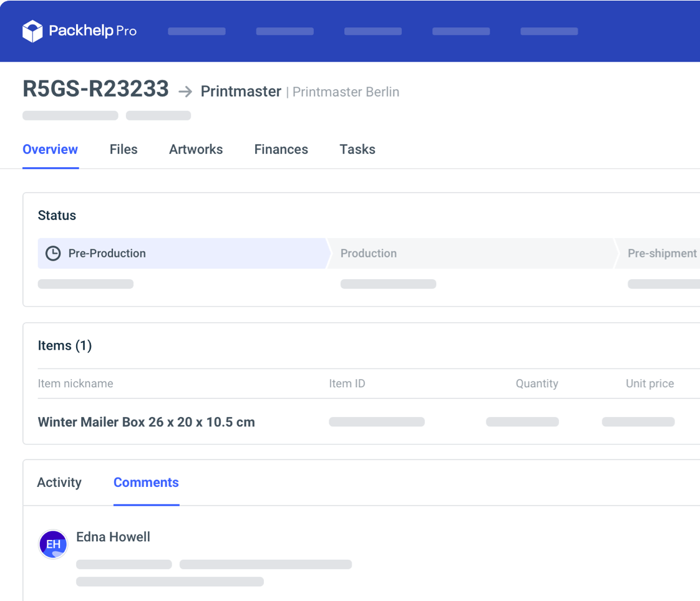
Task: Show the Activity tab
Action: click(x=59, y=483)
